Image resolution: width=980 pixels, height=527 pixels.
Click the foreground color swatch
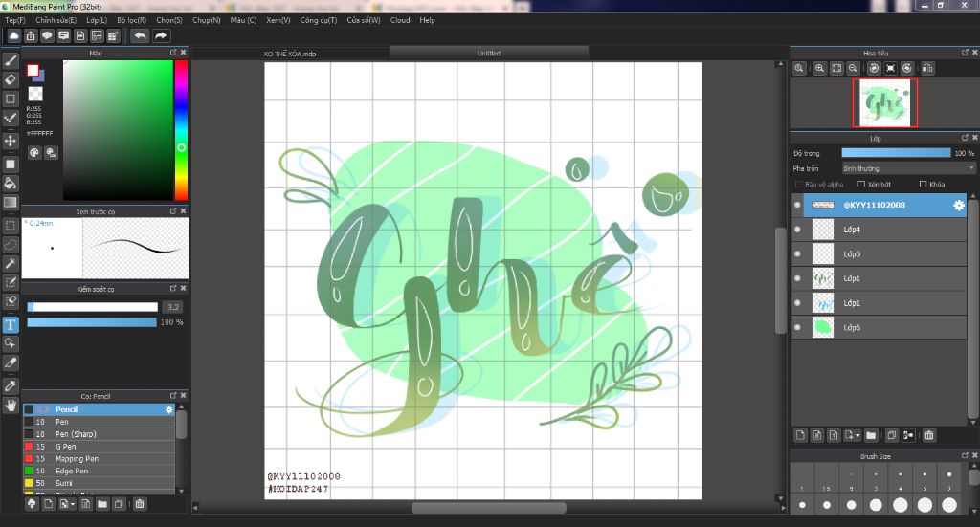[33, 70]
